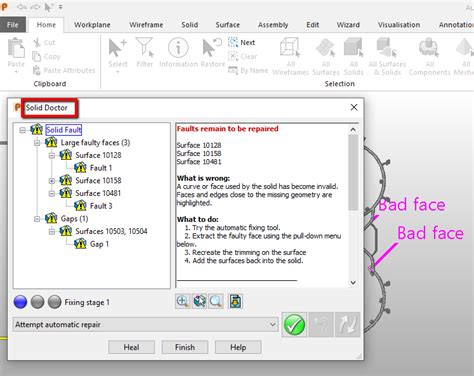Open the quick access toolbar dropdown arrow
Image resolution: width=474 pixels, height=376 pixels.
coord(61,7)
